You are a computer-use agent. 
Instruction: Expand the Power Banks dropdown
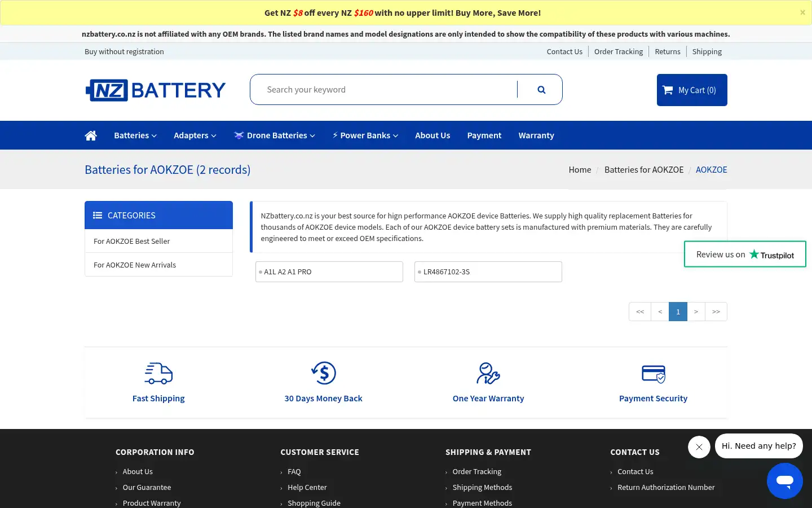tap(365, 135)
